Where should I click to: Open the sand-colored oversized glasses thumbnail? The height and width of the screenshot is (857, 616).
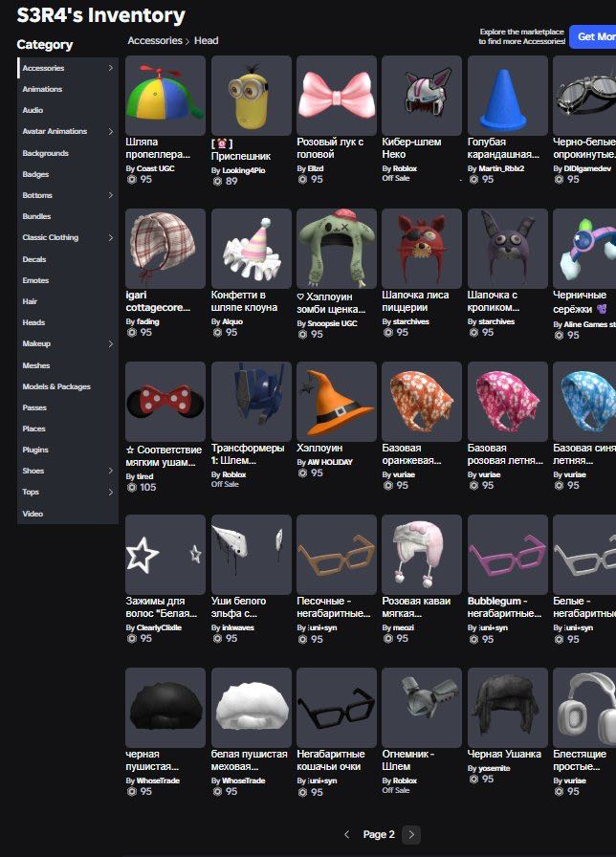336,554
